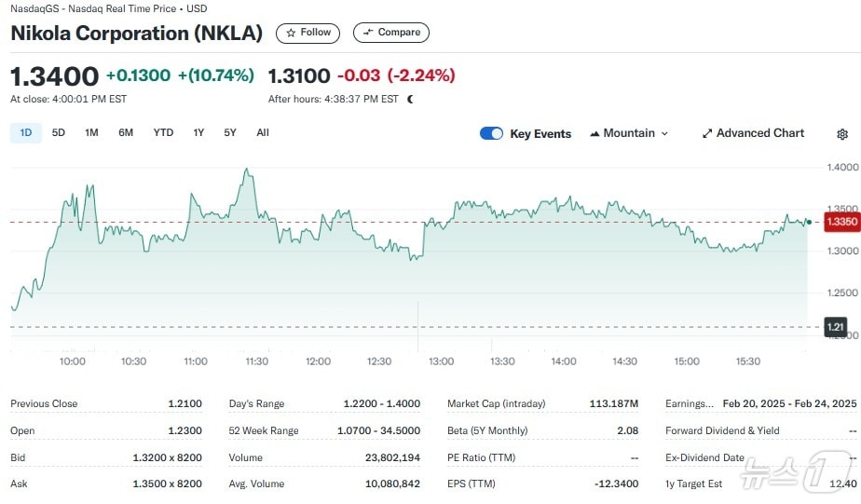Open the Advanced Chart link
861x504 pixels.
(x=759, y=133)
